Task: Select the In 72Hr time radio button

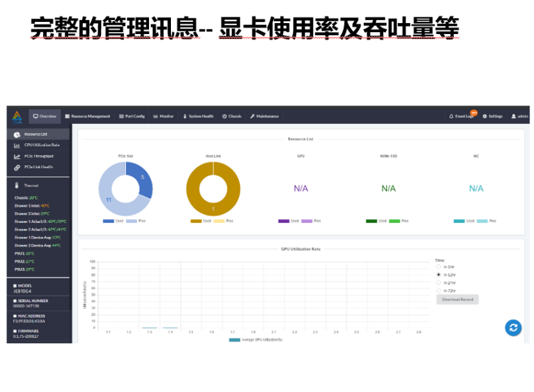Action: point(439,290)
